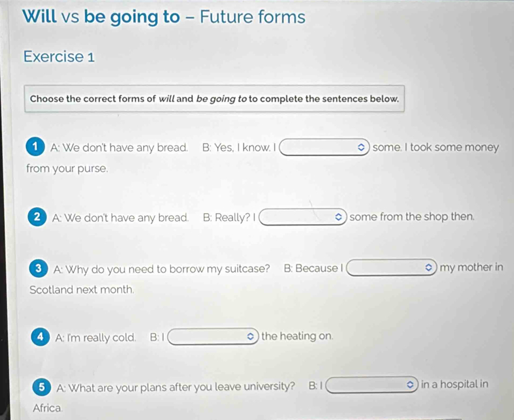This screenshot has height=420, width=514.
Task: Click the up-down arrows in question 3 select
Action: click(428, 268)
